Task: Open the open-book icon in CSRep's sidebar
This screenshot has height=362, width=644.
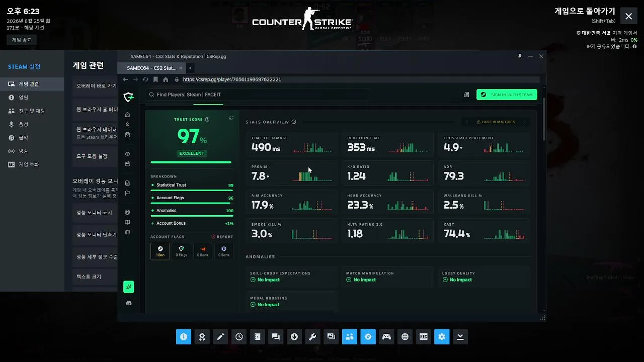Action: click(128, 222)
